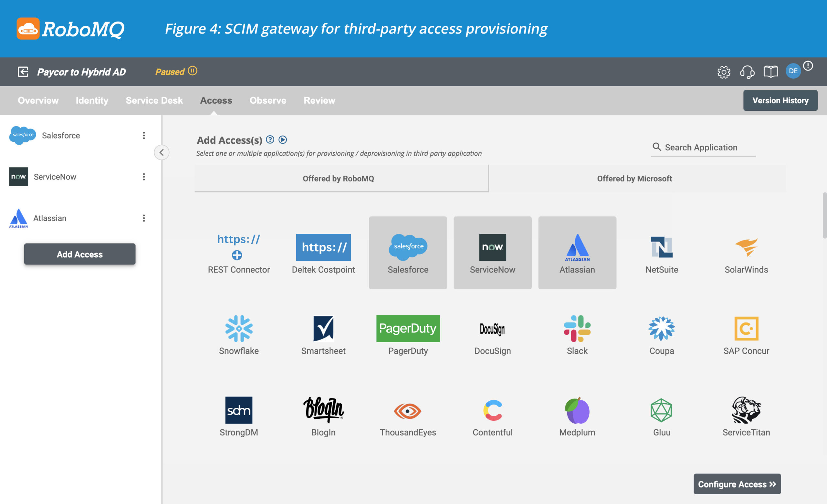Select the PagerDuty application icon
827x504 pixels.
point(408,328)
